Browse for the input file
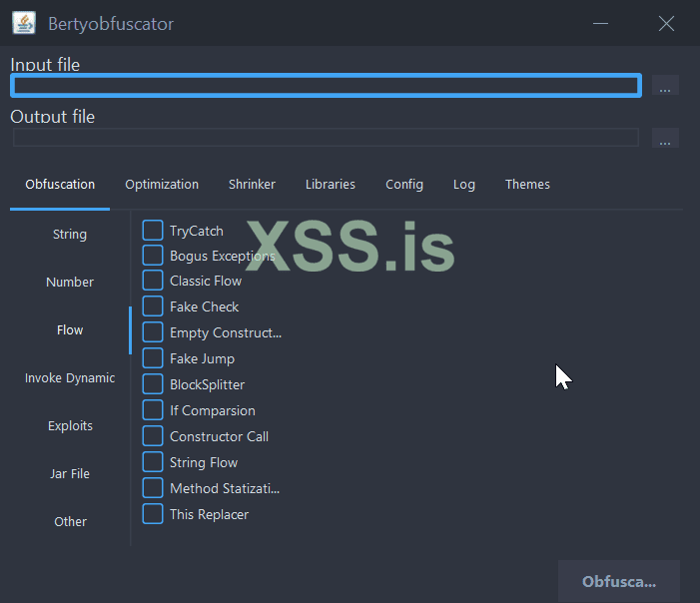 pos(665,85)
